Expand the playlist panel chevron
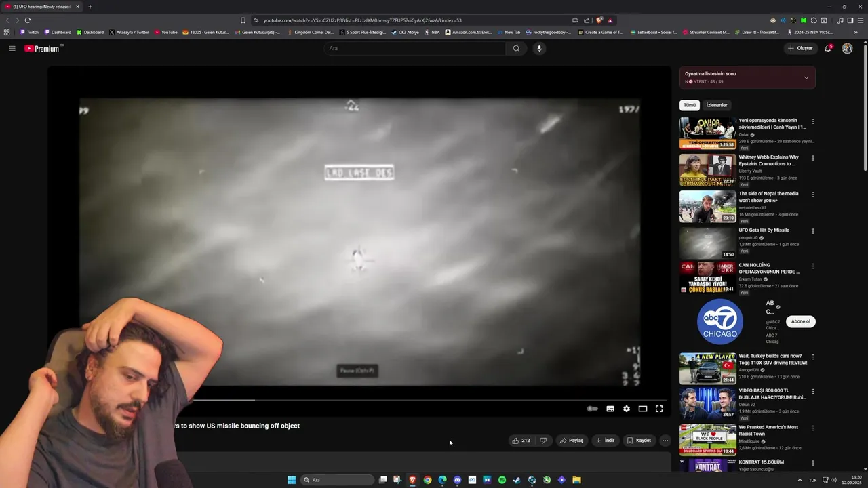 pyautogui.click(x=806, y=77)
